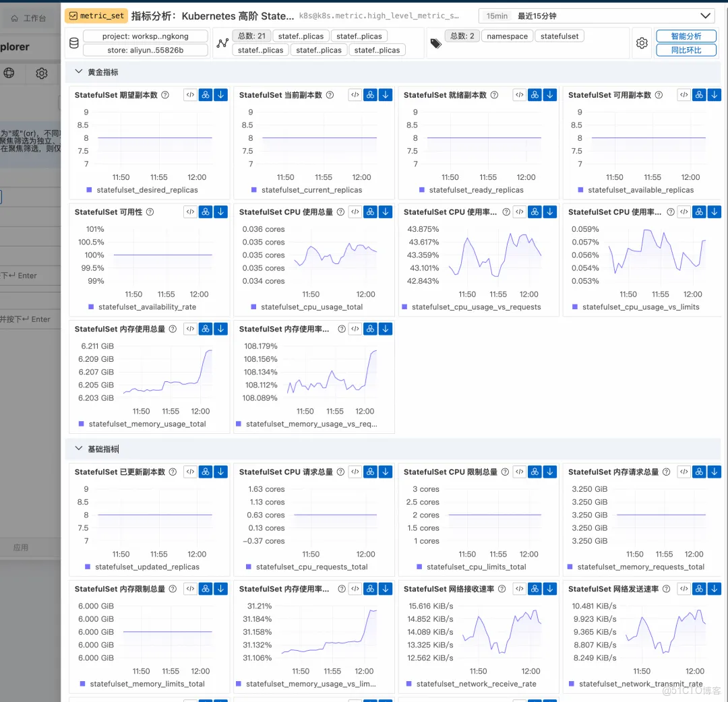Open code view for StatefulSet 期望副本数 chart
The height and width of the screenshot is (702, 728).
coord(190,94)
